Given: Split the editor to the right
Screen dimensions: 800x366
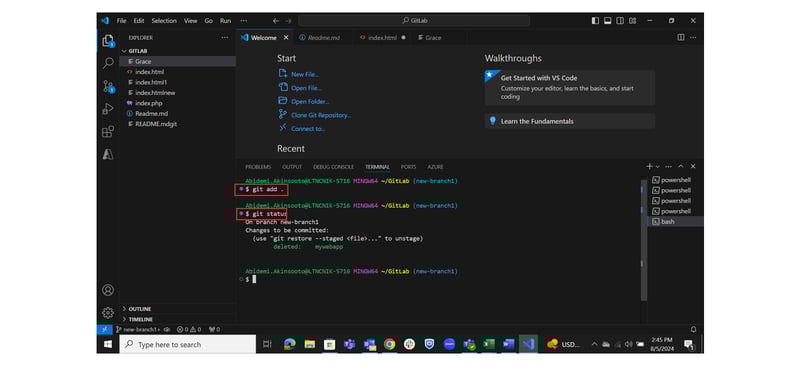Looking at the screenshot, I should 681,37.
